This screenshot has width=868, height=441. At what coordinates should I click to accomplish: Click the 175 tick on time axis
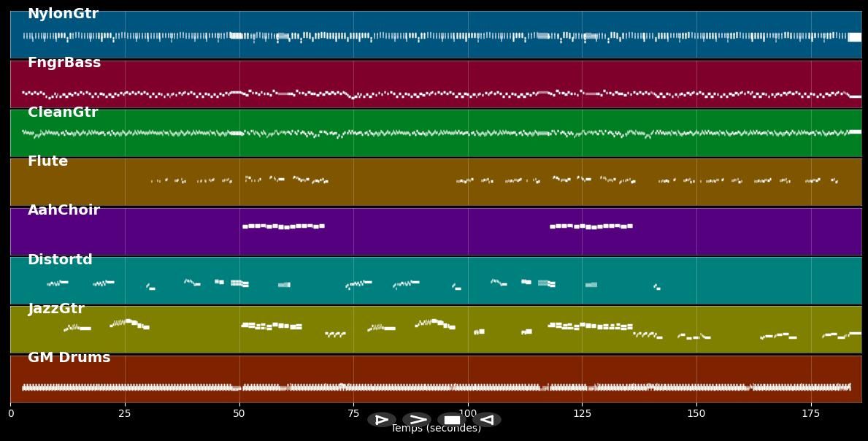point(810,413)
